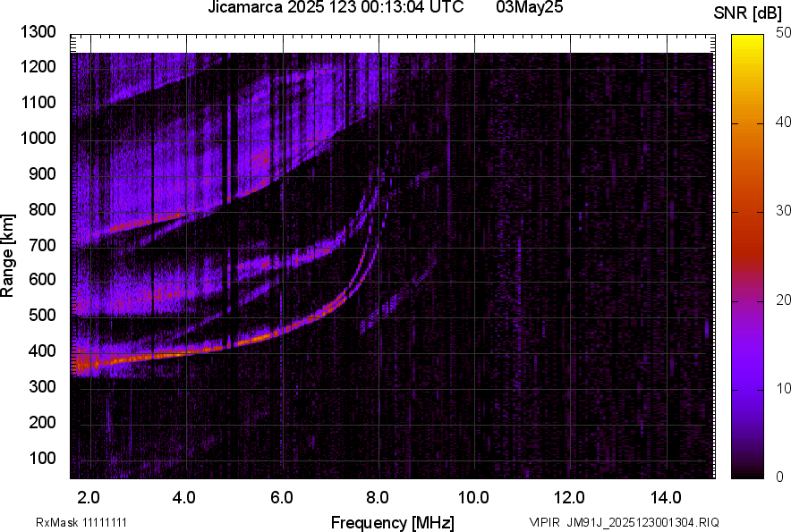Viewport: 791px width, 532px height.
Task: Click the range tick label 300
Action: (x=42, y=387)
